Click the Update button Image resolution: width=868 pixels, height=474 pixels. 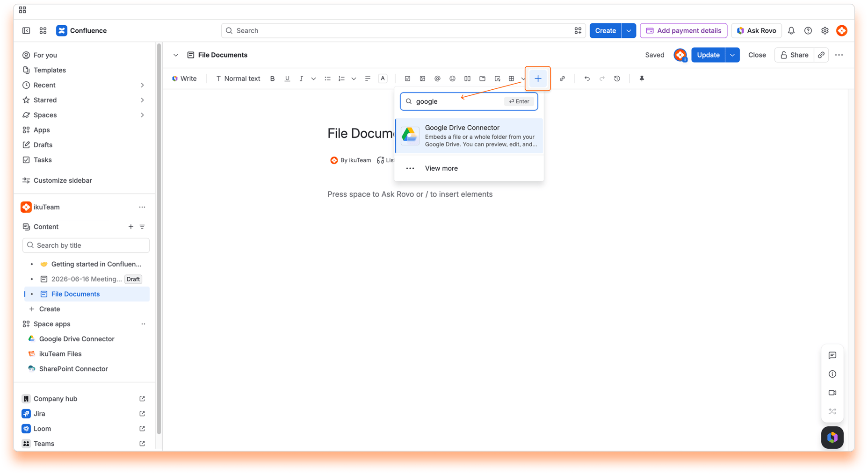click(708, 55)
